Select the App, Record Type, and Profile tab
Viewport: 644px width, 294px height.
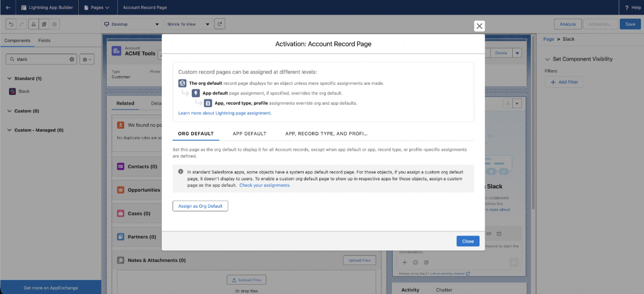tap(326, 134)
